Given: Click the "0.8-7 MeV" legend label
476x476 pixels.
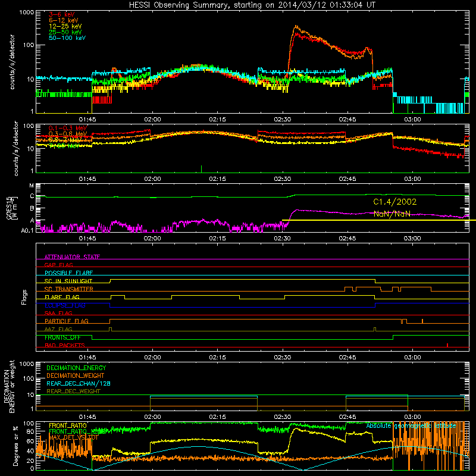Looking at the screenshot, I should click(65, 140).
